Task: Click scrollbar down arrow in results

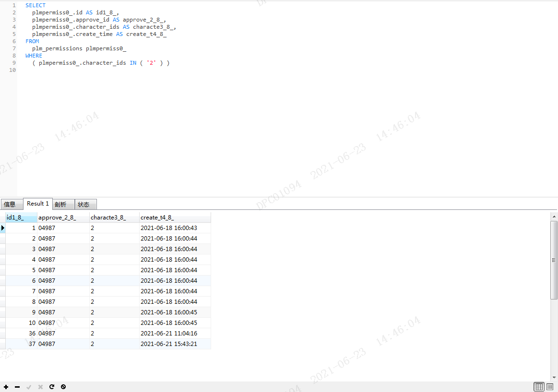Action: [x=554, y=378]
